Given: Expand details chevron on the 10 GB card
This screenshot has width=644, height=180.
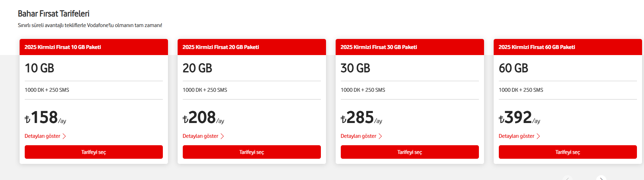Looking at the screenshot, I should (x=64, y=136).
